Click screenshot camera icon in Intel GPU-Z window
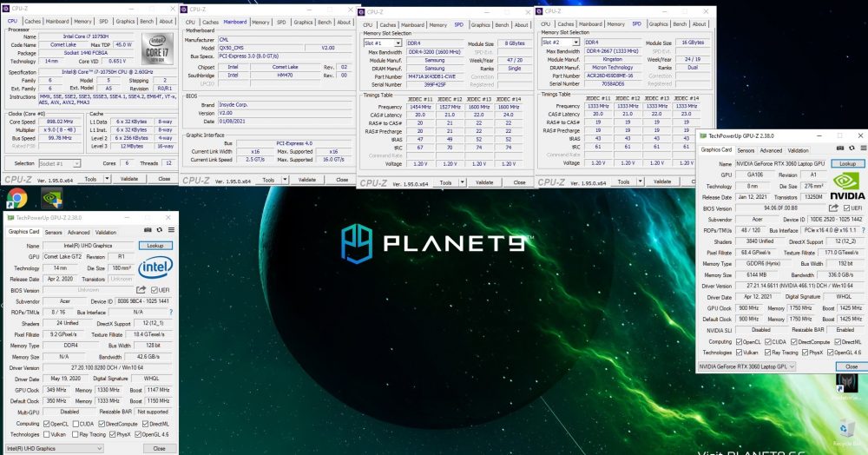 pyautogui.click(x=148, y=230)
